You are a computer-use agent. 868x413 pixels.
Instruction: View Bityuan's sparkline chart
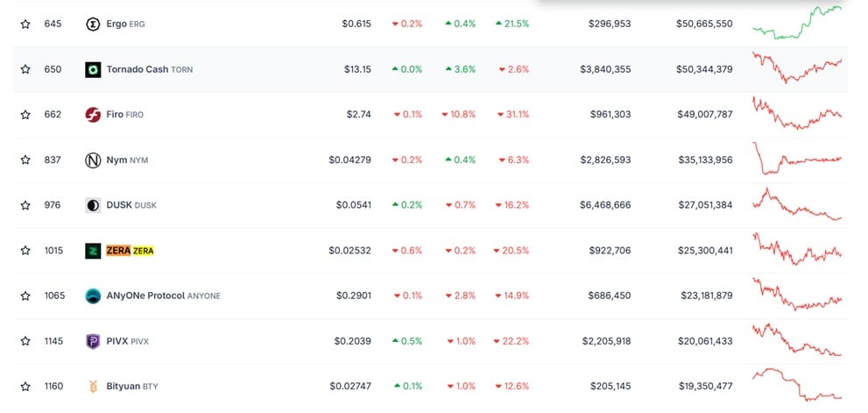click(x=797, y=385)
